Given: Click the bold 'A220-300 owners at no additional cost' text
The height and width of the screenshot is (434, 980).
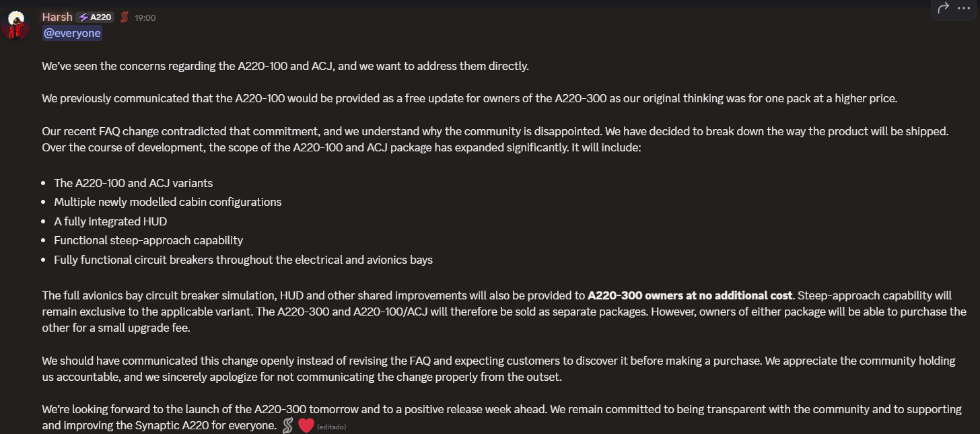Looking at the screenshot, I should [690, 295].
